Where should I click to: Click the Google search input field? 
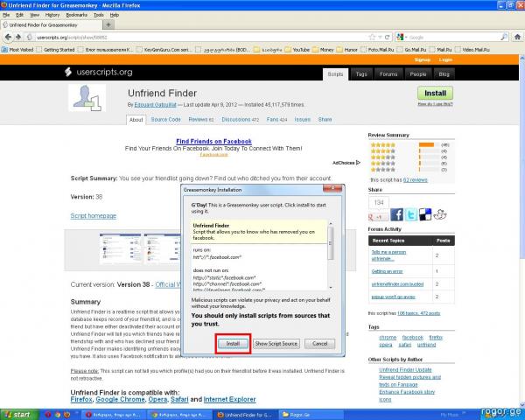[x=453, y=37]
